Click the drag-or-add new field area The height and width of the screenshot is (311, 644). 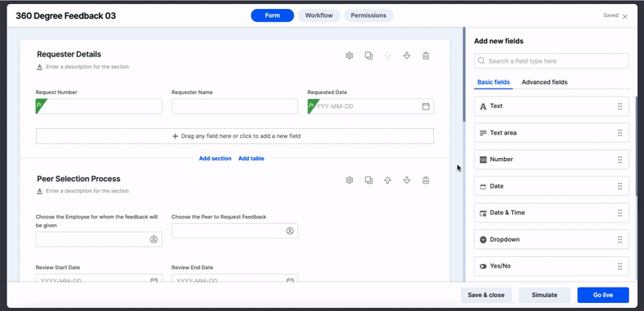[x=235, y=136]
